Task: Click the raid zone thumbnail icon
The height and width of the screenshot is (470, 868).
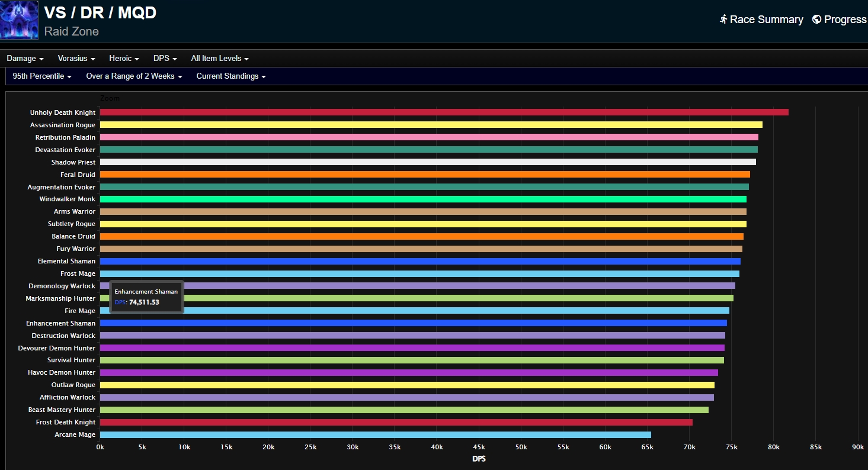Action: click(19, 20)
